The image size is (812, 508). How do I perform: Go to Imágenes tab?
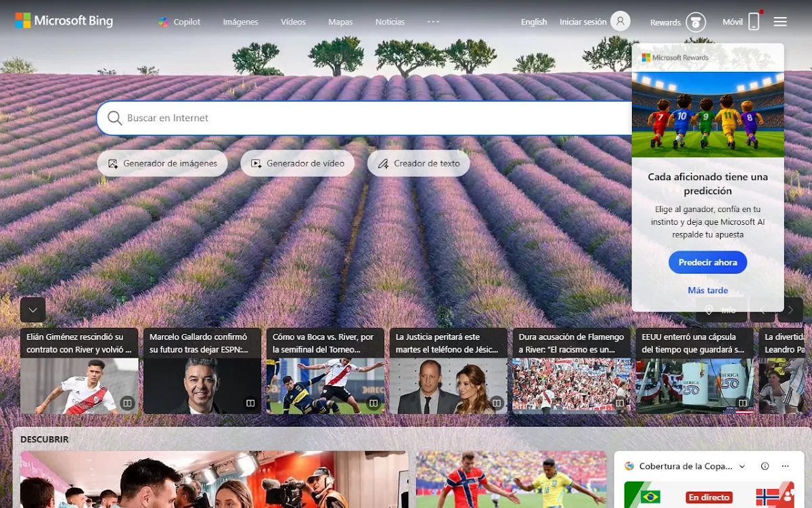241,22
